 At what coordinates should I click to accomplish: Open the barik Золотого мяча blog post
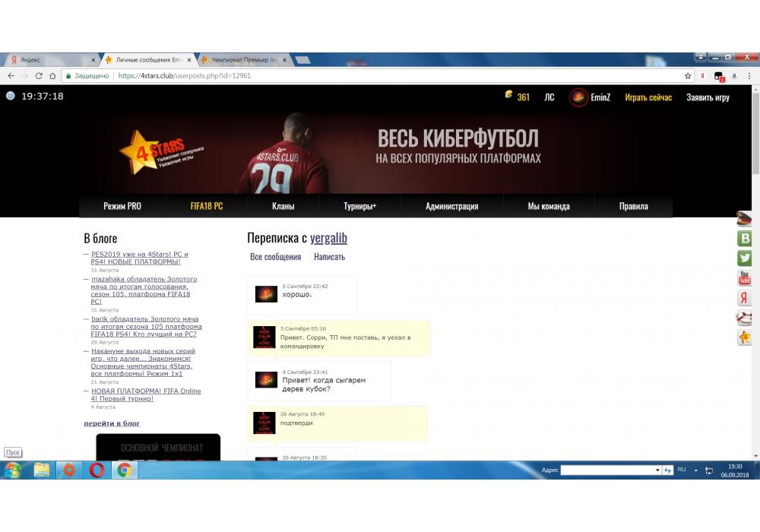click(147, 327)
